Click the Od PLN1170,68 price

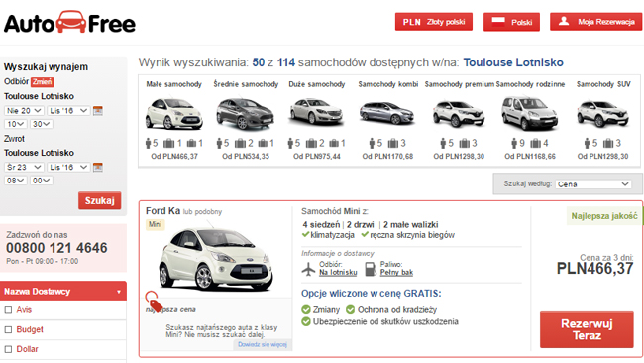pyautogui.click(x=387, y=157)
